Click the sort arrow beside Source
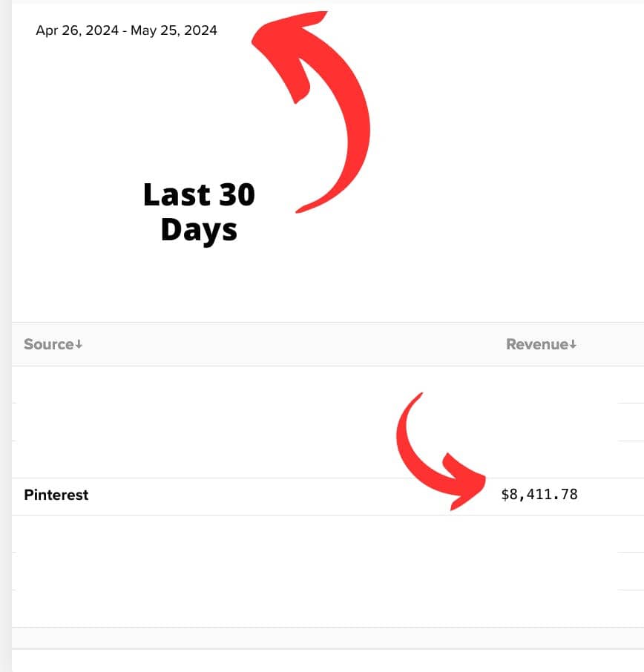The height and width of the screenshot is (672, 644). (x=79, y=344)
